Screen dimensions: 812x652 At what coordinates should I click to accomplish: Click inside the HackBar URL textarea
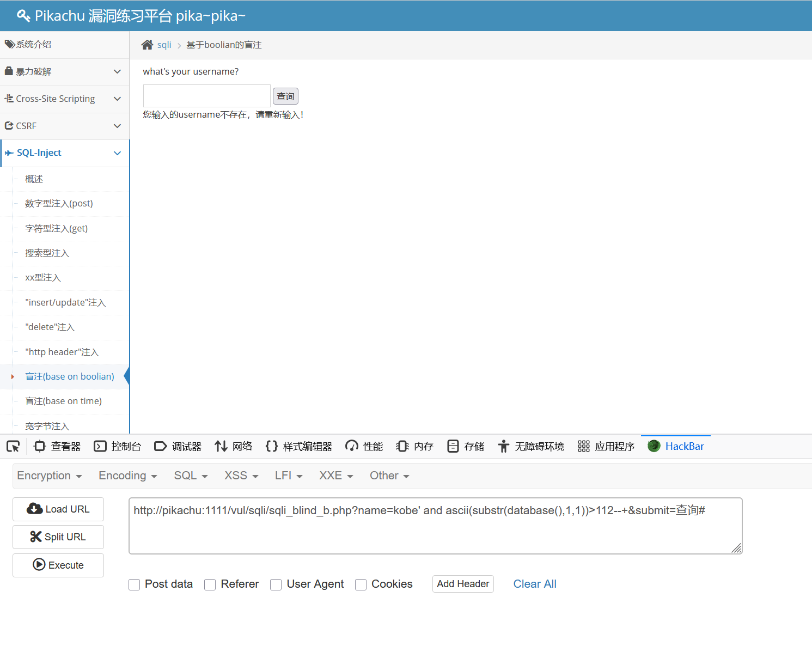pyautogui.click(x=436, y=526)
